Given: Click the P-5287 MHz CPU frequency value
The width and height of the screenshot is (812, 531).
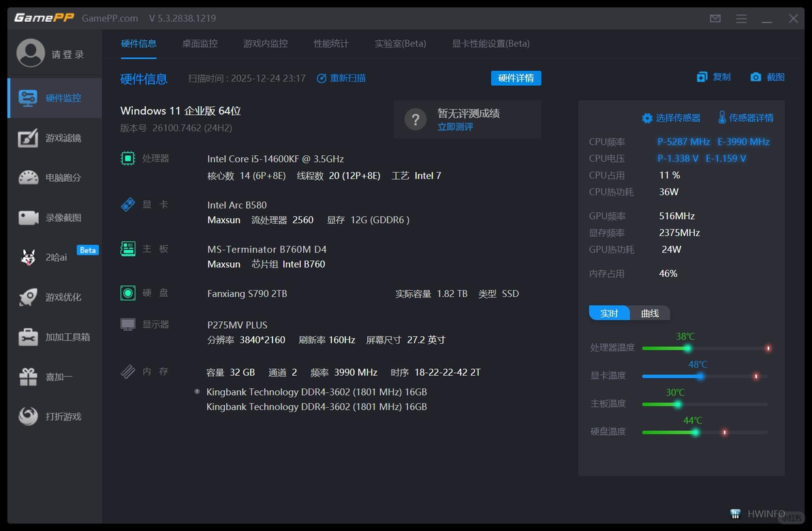Looking at the screenshot, I should [x=683, y=142].
